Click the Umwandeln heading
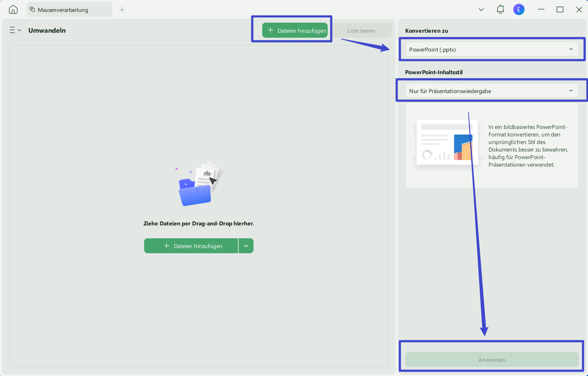The height and width of the screenshot is (376, 588). point(47,30)
